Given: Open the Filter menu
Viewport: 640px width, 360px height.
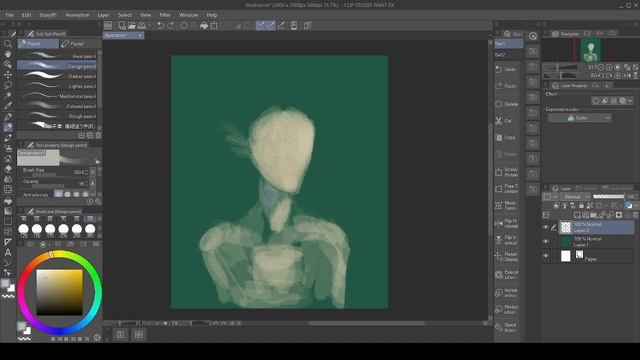Looking at the screenshot, I should (165, 15).
